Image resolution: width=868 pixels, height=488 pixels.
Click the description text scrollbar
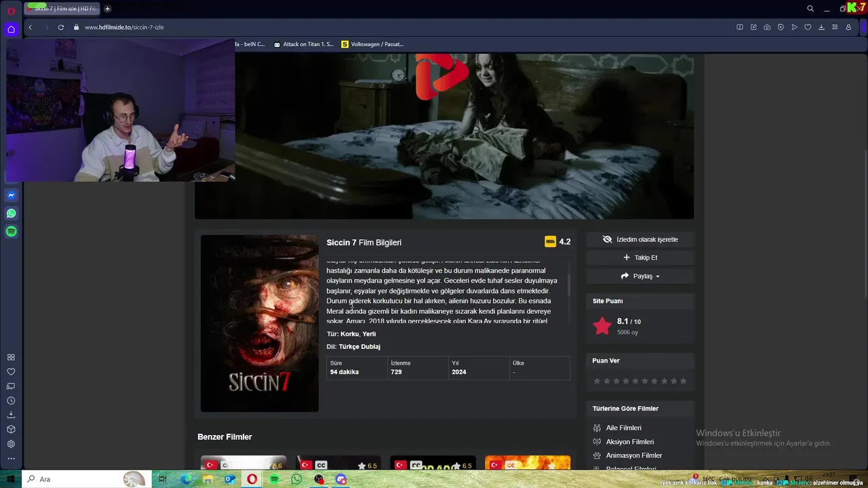pos(569,285)
